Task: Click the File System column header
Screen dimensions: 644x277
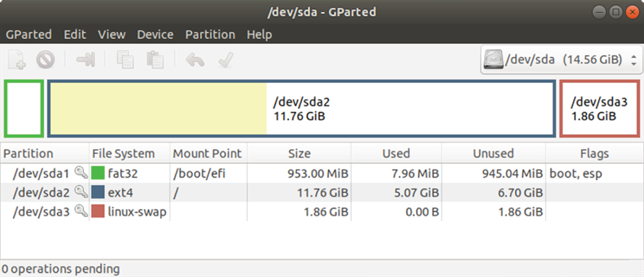Action: coord(129,154)
